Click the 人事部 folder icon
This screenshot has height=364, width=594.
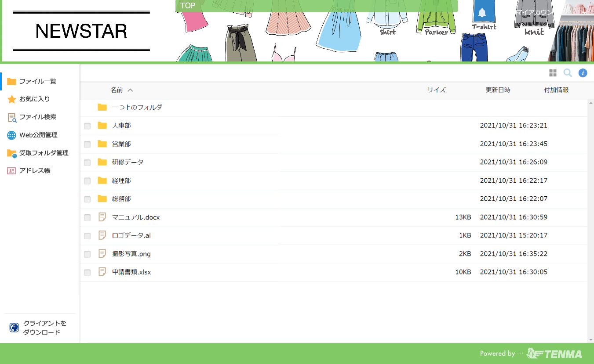coord(102,126)
